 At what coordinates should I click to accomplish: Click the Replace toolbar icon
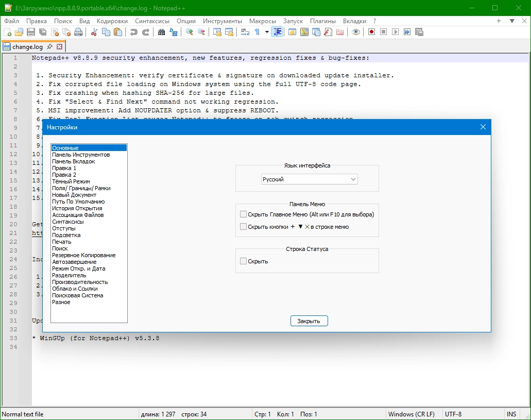(174, 32)
